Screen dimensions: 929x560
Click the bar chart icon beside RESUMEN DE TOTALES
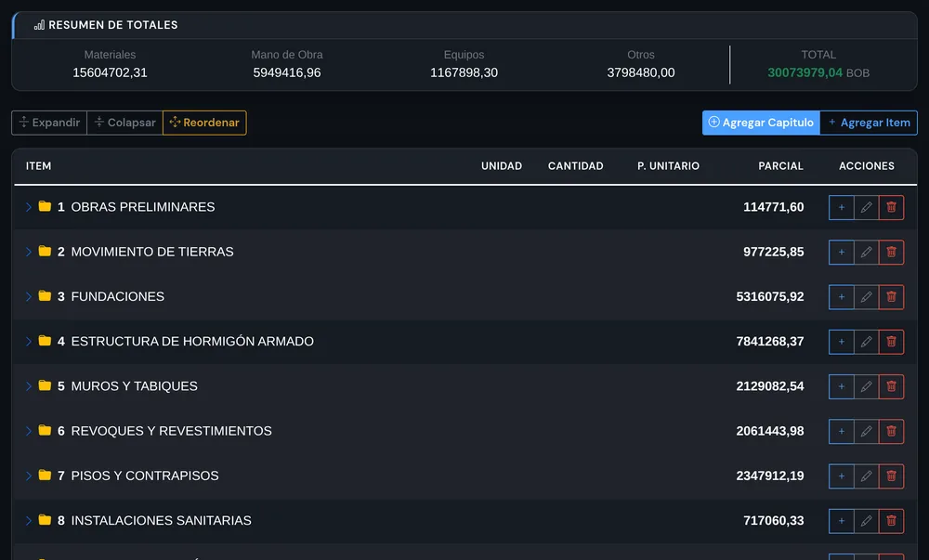click(x=39, y=25)
